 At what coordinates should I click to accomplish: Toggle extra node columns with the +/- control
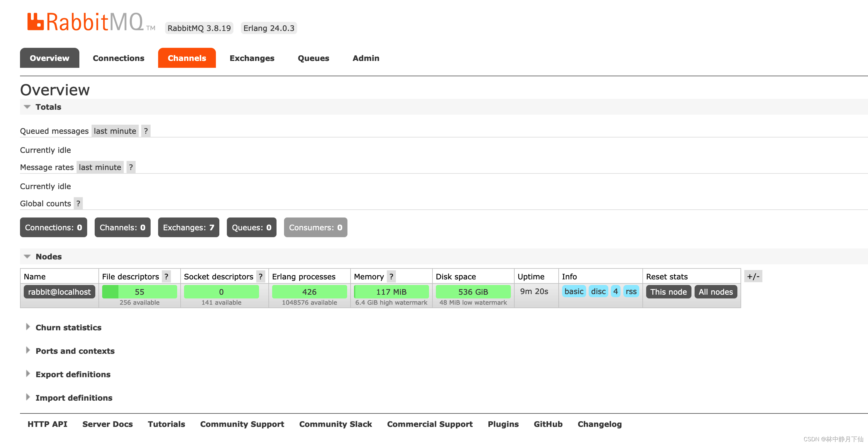click(x=753, y=276)
